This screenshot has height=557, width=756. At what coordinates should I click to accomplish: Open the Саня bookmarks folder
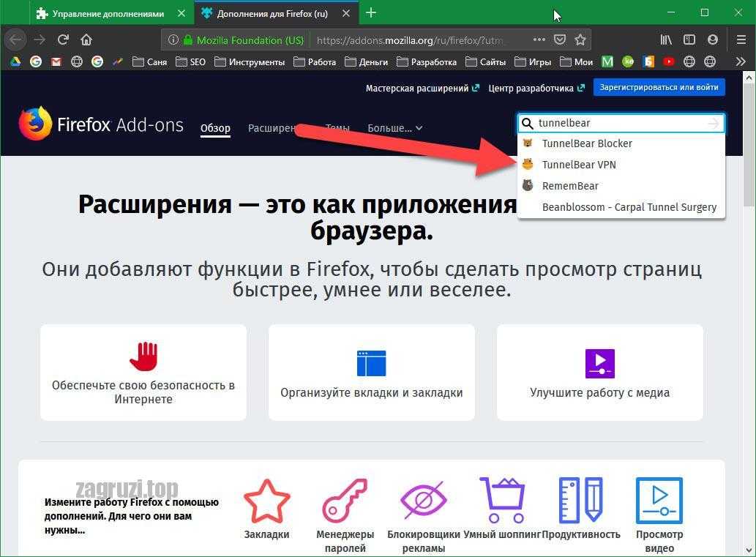click(x=149, y=61)
